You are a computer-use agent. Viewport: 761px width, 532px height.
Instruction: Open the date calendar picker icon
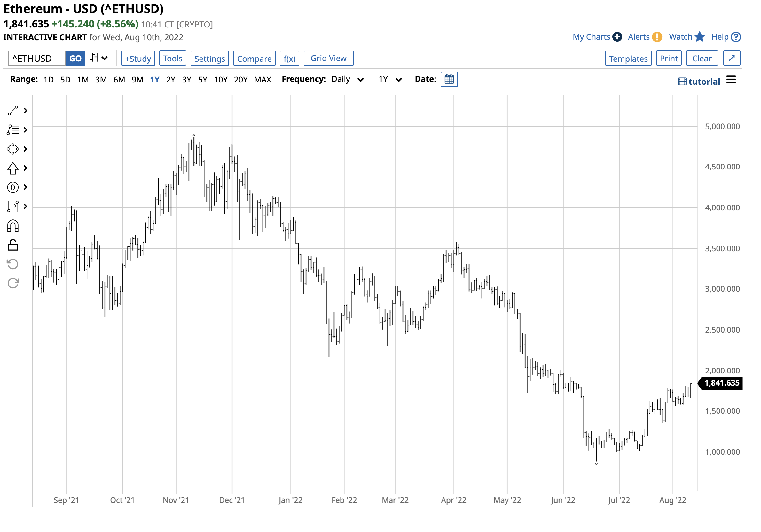point(449,79)
